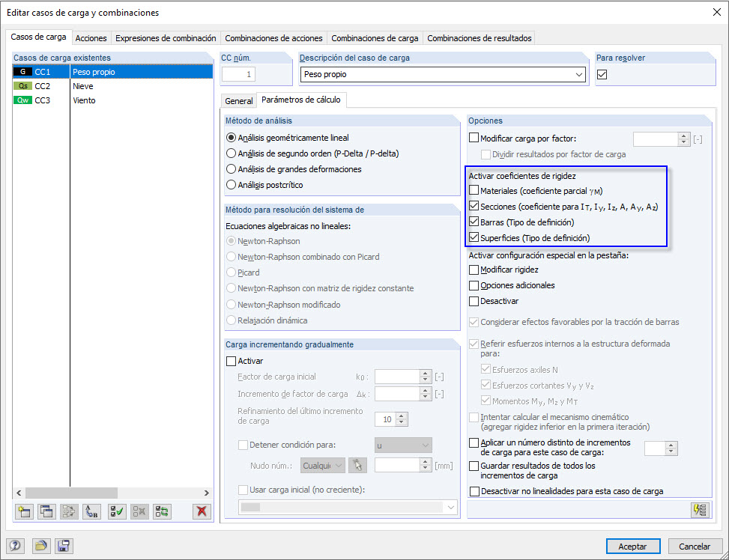Click the Aceptar button
729x560 pixels.
[633, 546]
